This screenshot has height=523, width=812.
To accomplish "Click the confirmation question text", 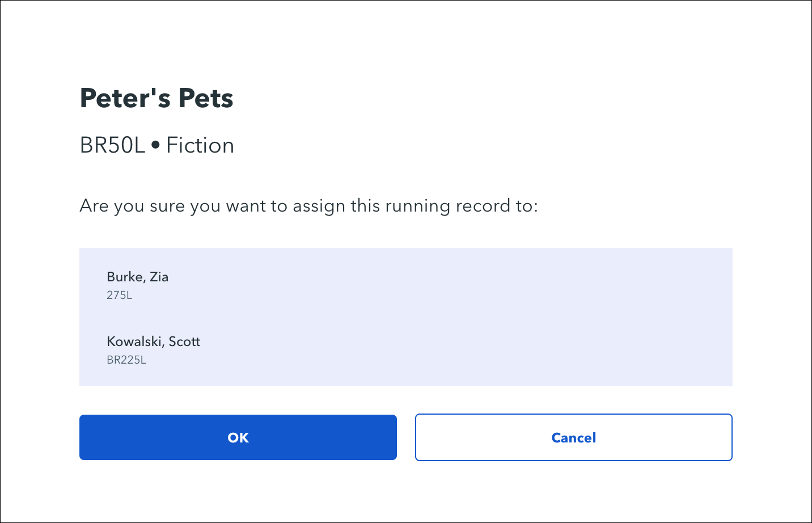I will point(308,205).
